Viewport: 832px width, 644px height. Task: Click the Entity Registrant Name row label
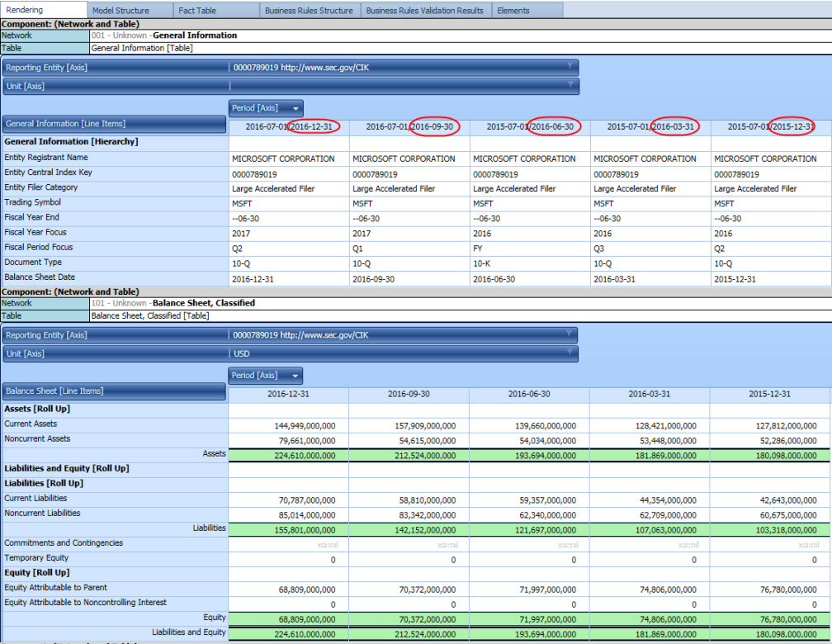(46, 158)
